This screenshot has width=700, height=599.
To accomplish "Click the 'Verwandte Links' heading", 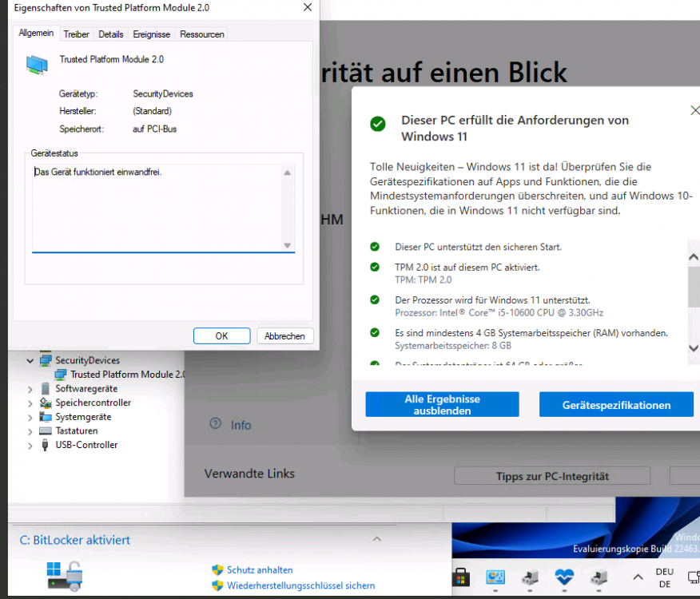I will (249, 474).
